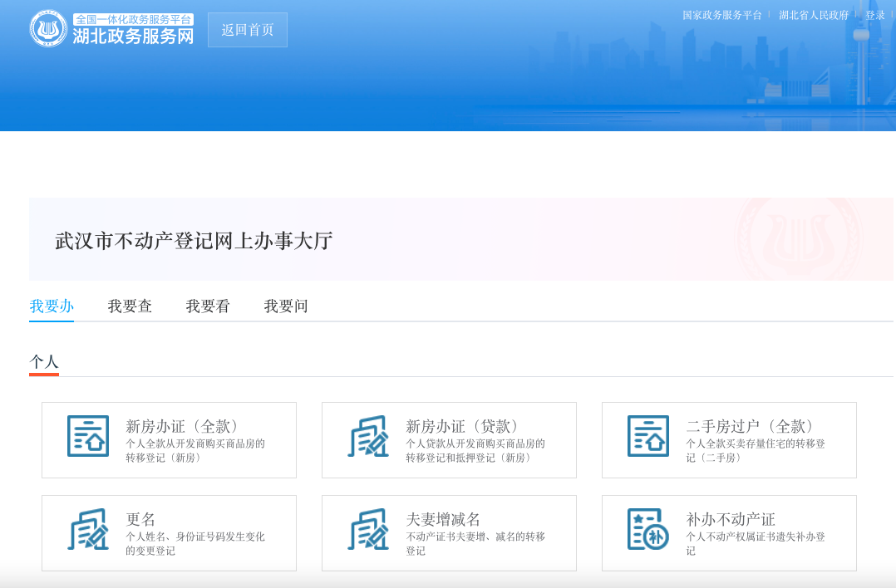Click the Hubei government service logo emblem

48,29
